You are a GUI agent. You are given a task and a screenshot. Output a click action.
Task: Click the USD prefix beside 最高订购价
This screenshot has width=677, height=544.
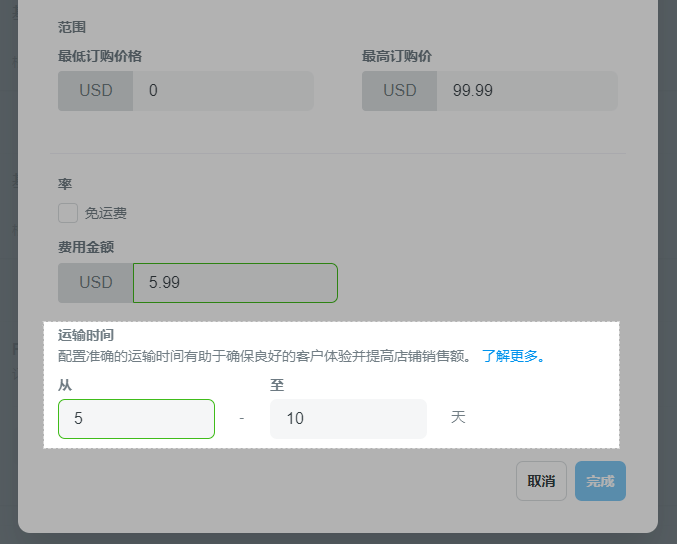point(400,91)
